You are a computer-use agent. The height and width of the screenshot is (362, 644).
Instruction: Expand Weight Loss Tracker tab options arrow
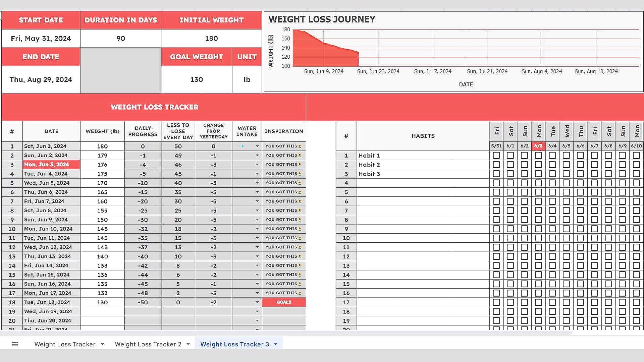(x=102, y=344)
